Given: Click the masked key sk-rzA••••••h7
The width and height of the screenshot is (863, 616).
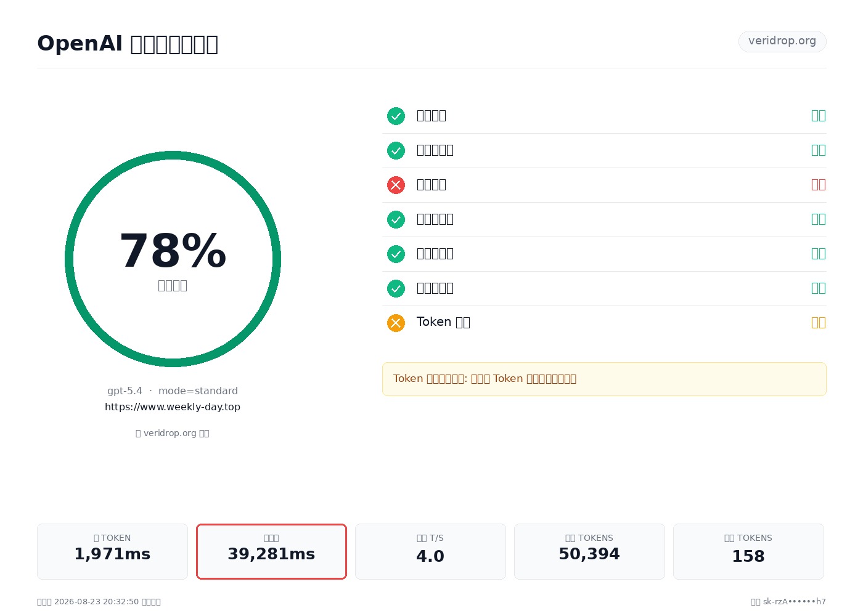Looking at the screenshot, I should point(795,602).
